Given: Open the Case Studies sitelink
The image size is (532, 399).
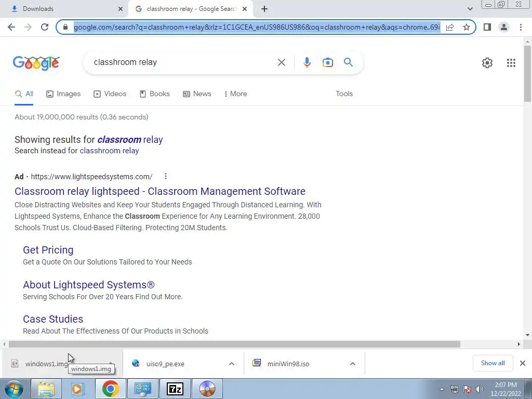Looking at the screenshot, I should [53, 319].
